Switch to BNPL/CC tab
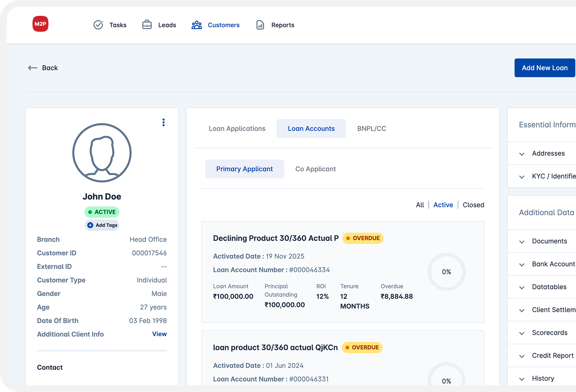Viewport: 576px width, 392px height. coord(372,129)
